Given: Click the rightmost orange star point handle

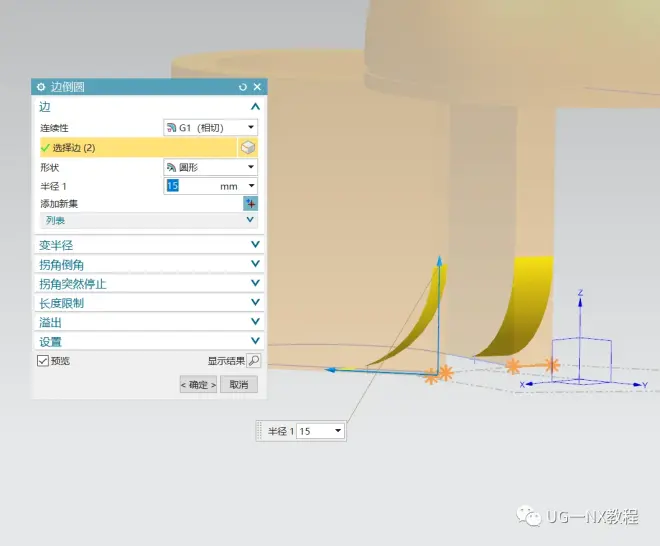Looking at the screenshot, I should point(551,365).
